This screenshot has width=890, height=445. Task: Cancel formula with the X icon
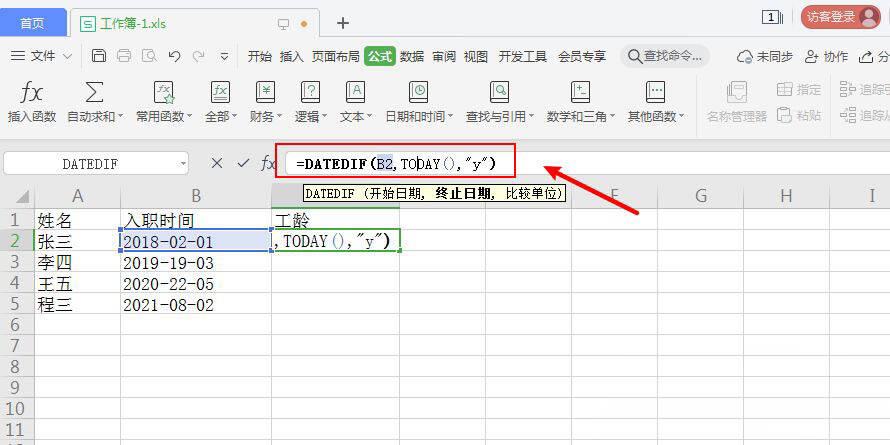[217, 164]
